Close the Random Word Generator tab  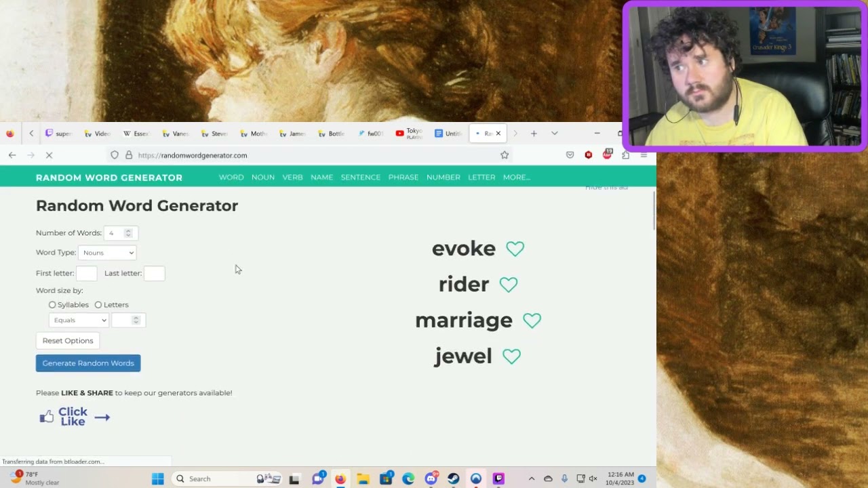coord(498,134)
